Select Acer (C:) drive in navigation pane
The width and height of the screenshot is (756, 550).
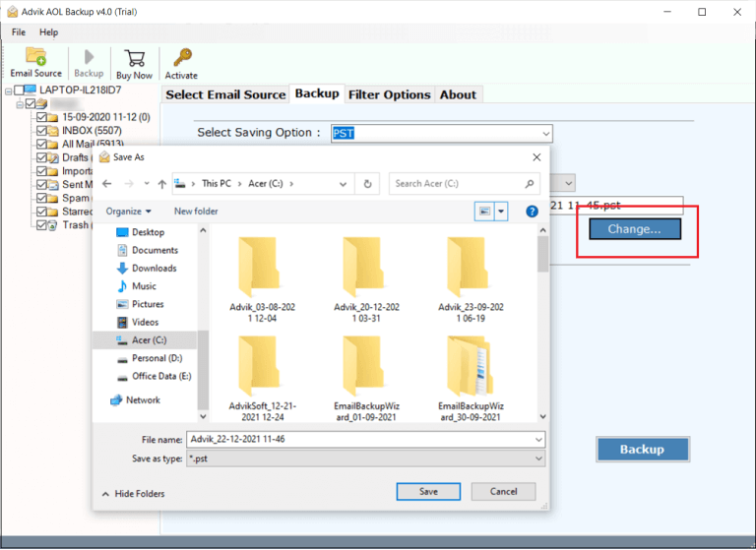pos(145,340)
